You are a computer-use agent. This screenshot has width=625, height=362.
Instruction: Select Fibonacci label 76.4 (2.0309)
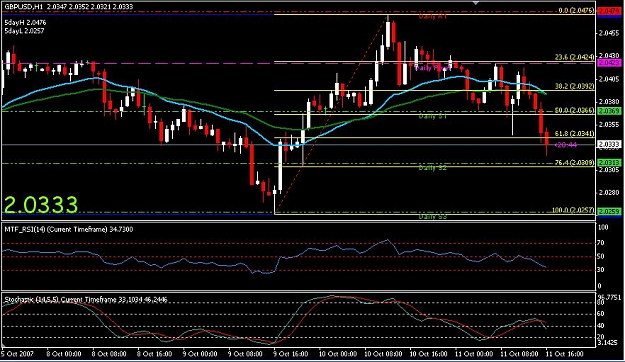(574, 163)
